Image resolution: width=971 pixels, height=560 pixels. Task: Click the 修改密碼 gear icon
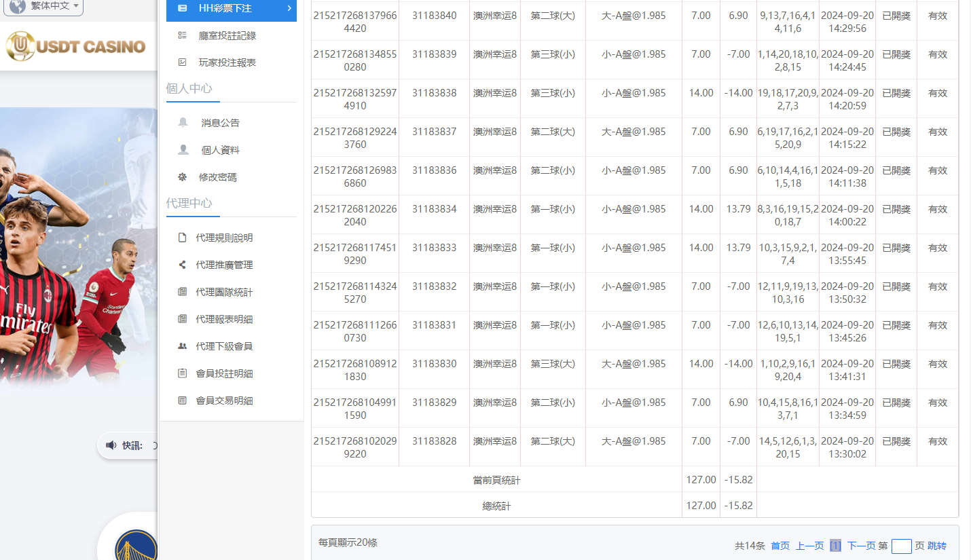coord(181,176)
